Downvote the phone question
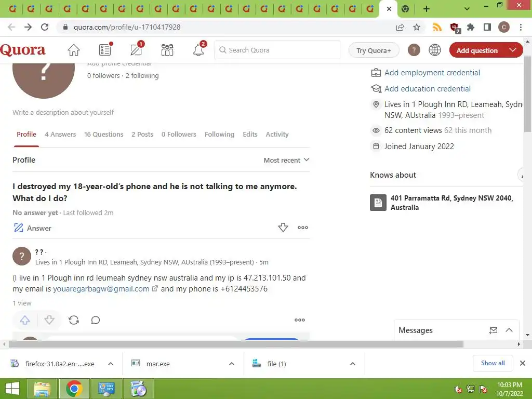 point(283,228)
